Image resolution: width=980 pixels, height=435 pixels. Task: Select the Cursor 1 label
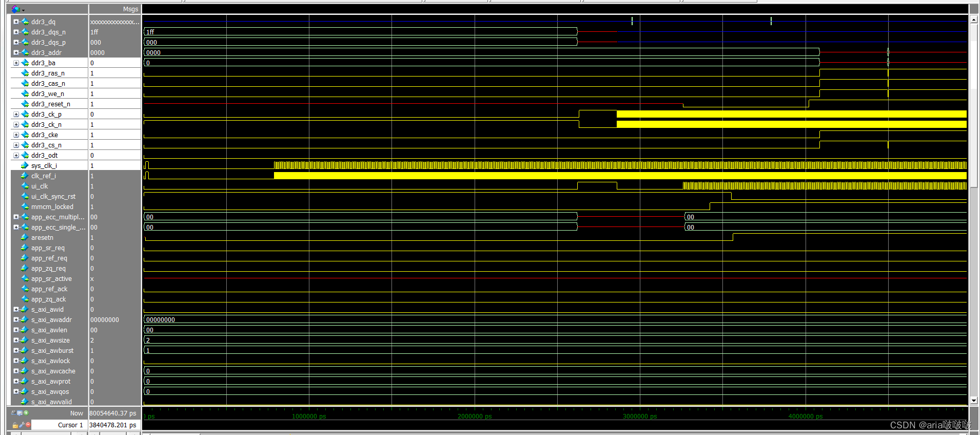(x=70, y=425)
